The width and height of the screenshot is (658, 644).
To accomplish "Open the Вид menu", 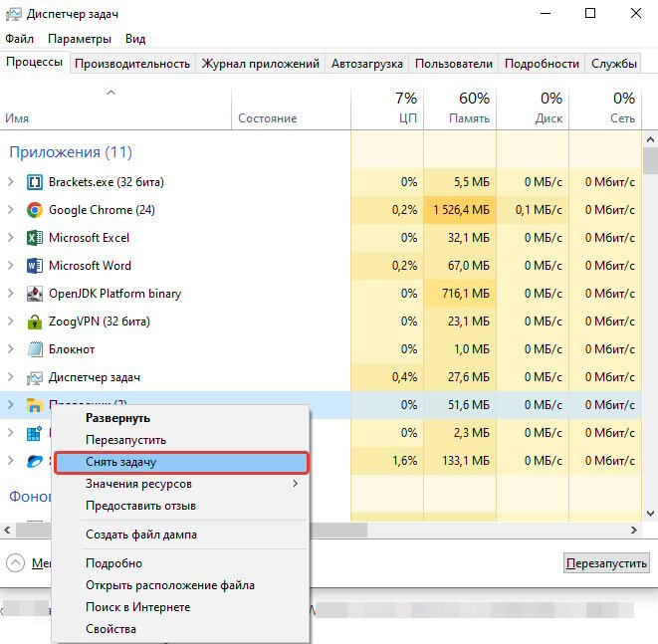I will 135,39.
